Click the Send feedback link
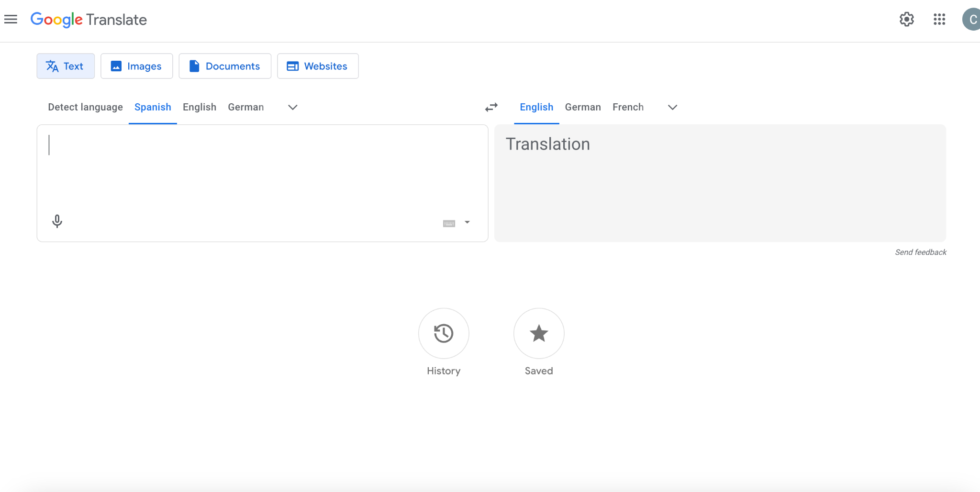The image size is (980, 492). [x=920, y=252]
